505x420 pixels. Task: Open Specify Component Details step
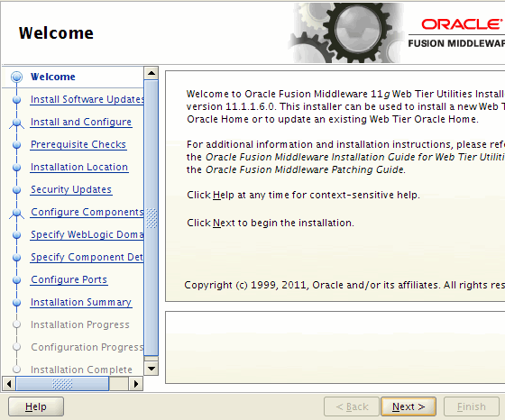click(x=87, y=257)
